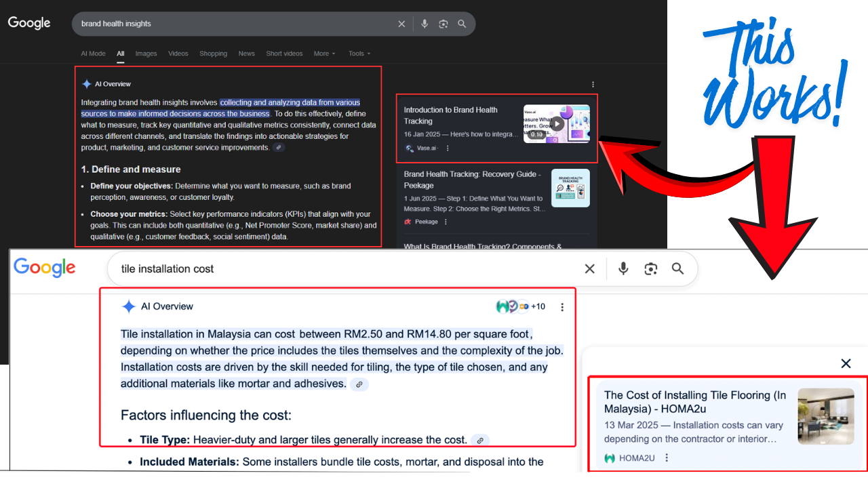
Task: Open the More dropdown in the search filter row
Action: [x=322, y=54]
